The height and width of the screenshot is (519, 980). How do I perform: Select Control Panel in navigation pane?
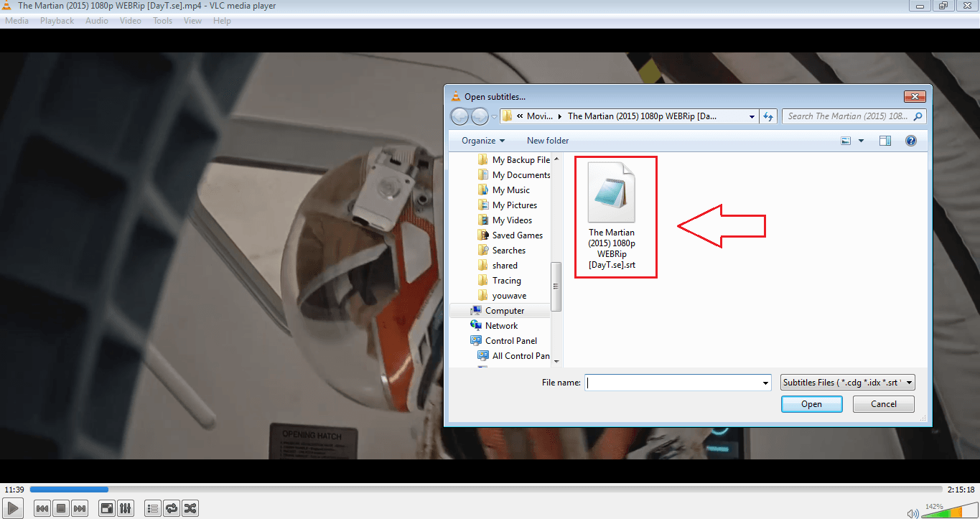tap(503, 341)
